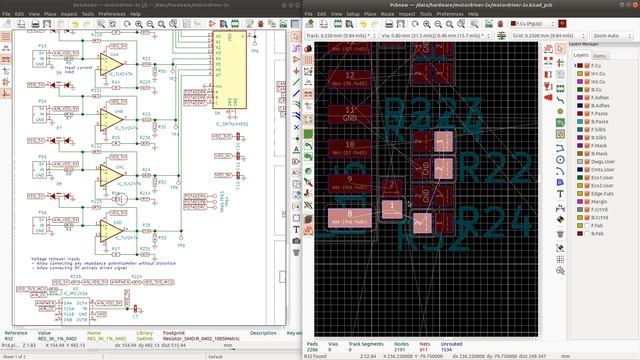This screenshot has width=640, height=360.
Task: Open Eeschema Place menu
Action: coord(50,14)
